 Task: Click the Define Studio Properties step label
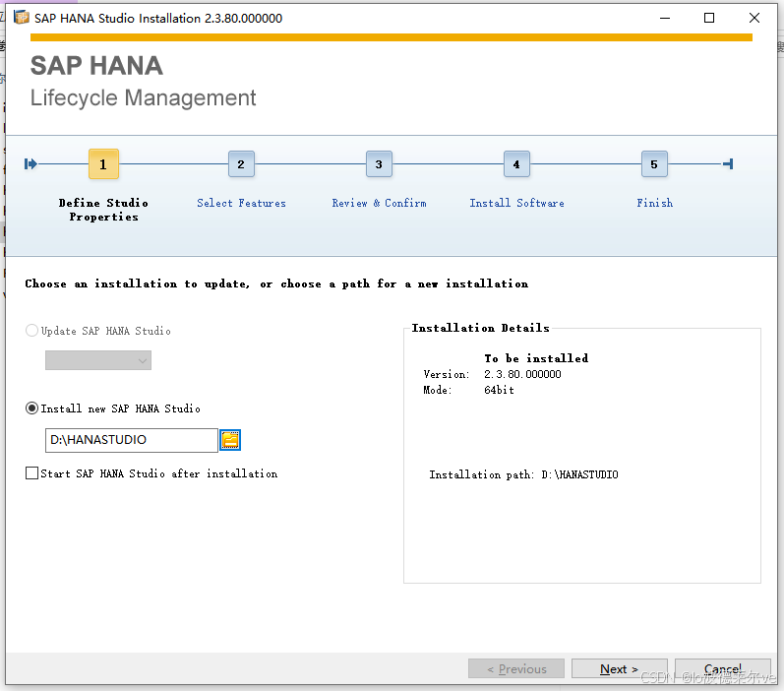pyautogui.click(x=103, y=210)
